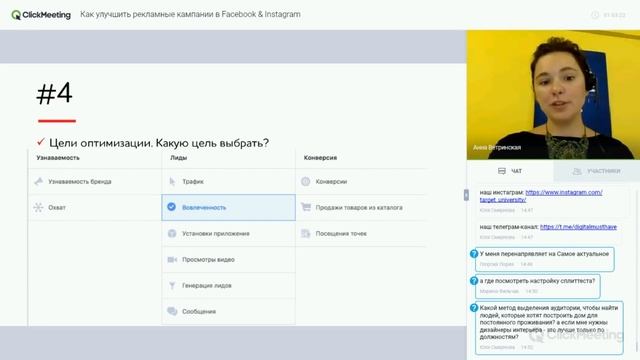Click the cart icon by Продажи товаров из каталога
The width and height of the screenshot is (640, 360).
tap(305, 207)
